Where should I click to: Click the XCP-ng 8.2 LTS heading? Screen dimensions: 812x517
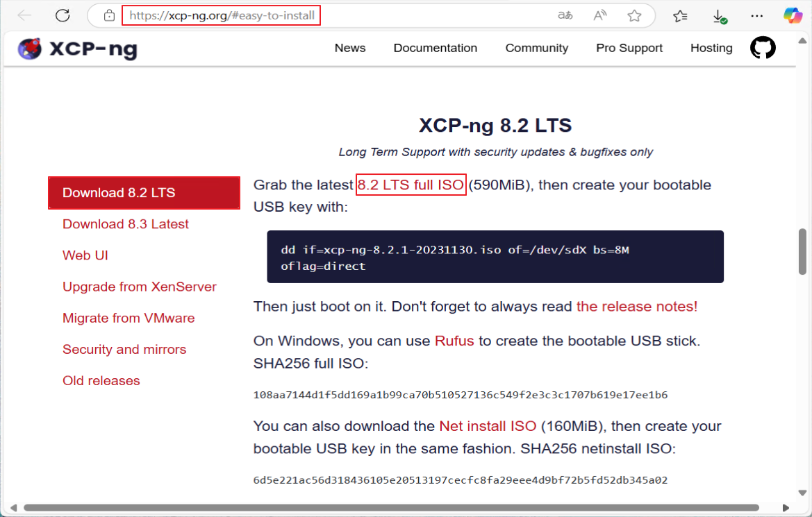tap(495, 125)
